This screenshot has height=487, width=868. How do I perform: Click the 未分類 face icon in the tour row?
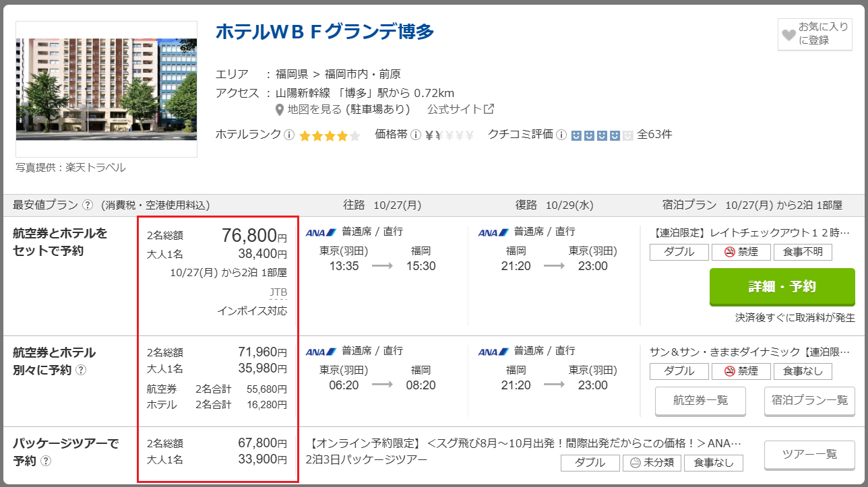(x=635, y=463)
